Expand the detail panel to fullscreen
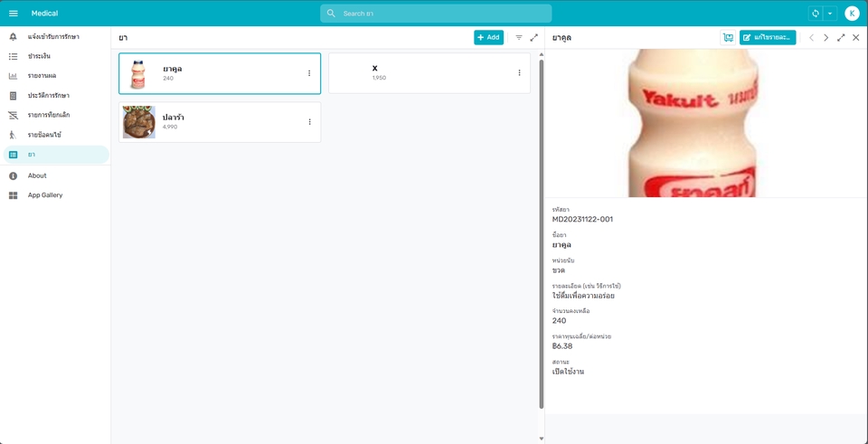868x444 pixels. coord(841,38)
